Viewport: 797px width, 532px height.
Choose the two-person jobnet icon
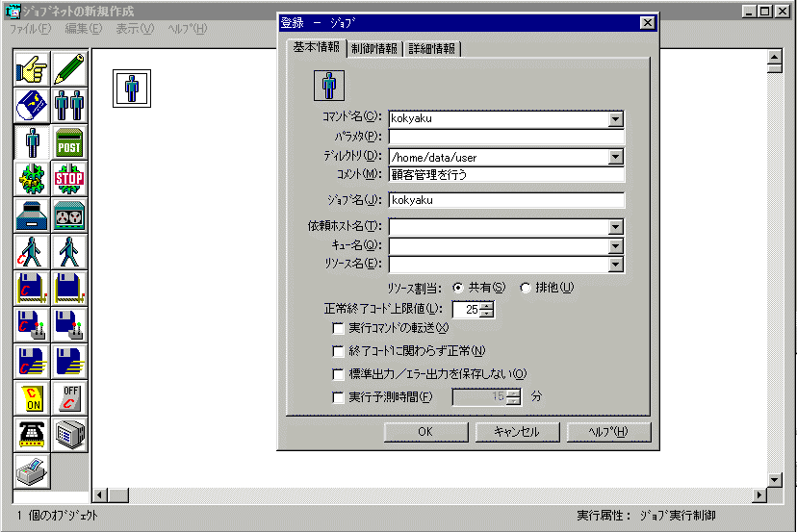69,106
